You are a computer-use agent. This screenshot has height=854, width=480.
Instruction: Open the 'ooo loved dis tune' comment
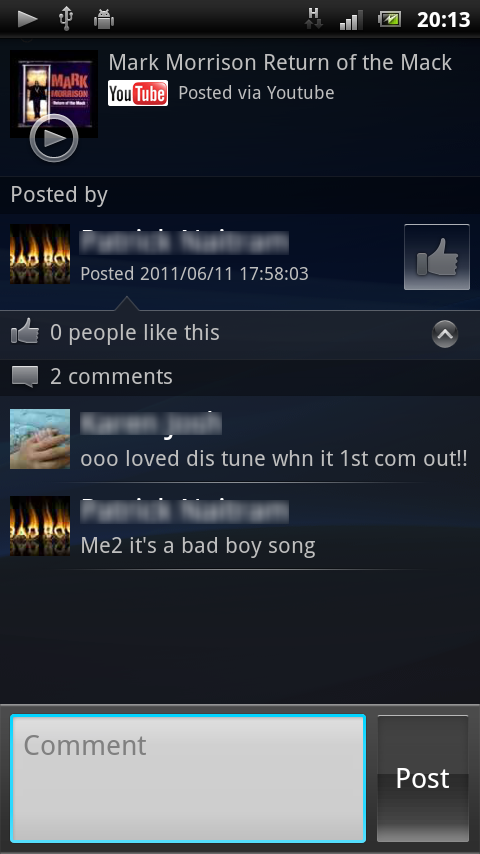tap(274, 458)
